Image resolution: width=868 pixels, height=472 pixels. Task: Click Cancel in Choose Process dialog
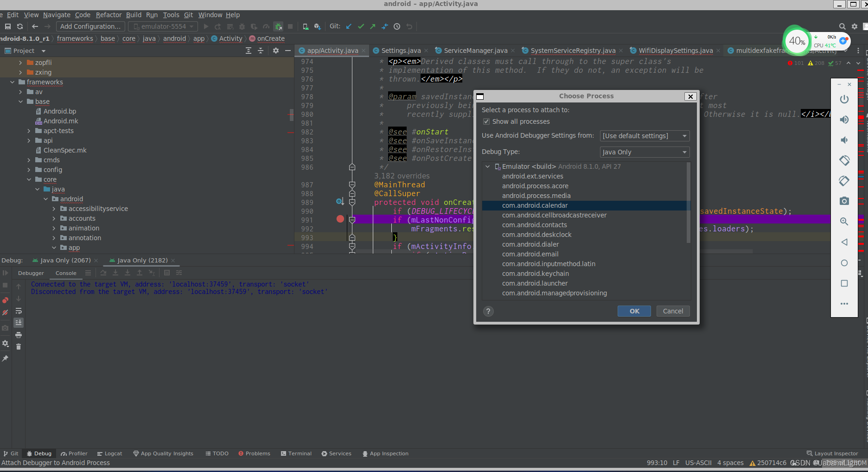pyautogui.click(x=673, y=311)
